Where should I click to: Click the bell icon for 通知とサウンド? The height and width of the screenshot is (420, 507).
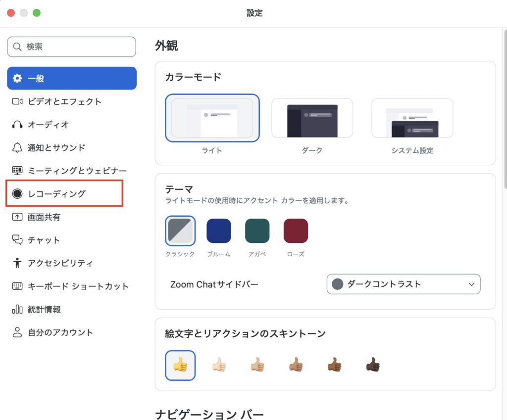(x=17, y=147)
